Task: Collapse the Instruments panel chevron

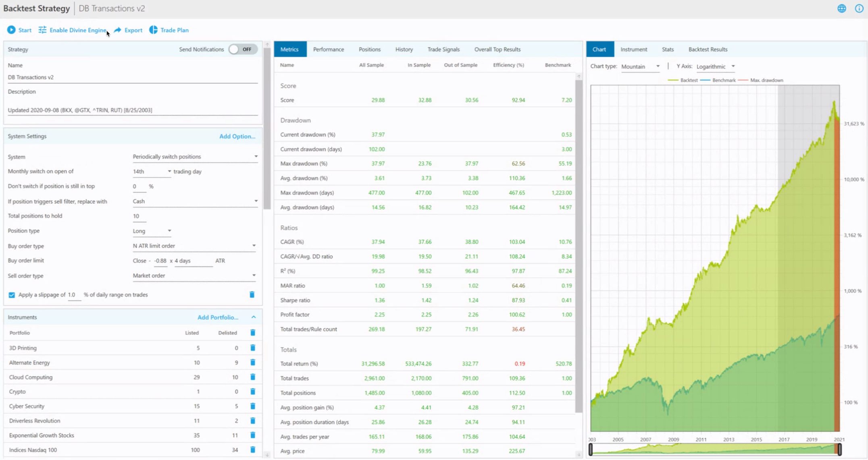Action: pos(254,317)
